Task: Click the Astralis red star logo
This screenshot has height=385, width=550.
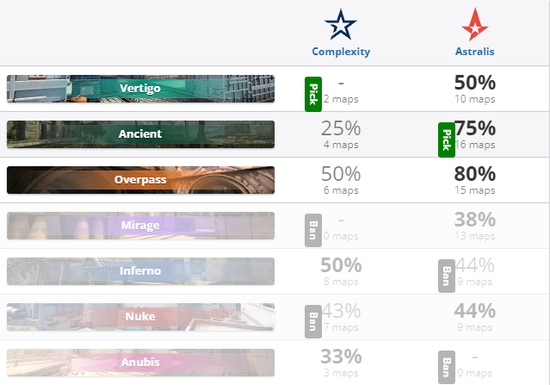Action: [x=475, y=24]
